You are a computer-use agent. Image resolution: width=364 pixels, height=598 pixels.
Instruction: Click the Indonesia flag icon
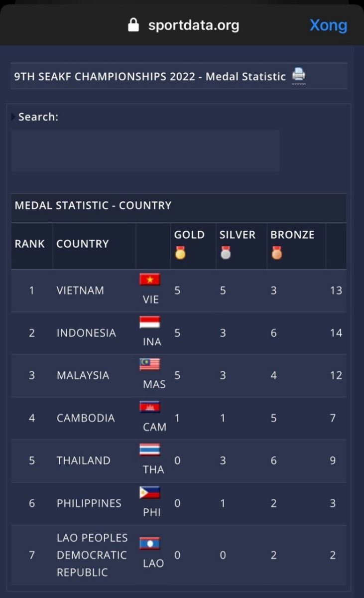pyautogui.click(x=150, y=322)
